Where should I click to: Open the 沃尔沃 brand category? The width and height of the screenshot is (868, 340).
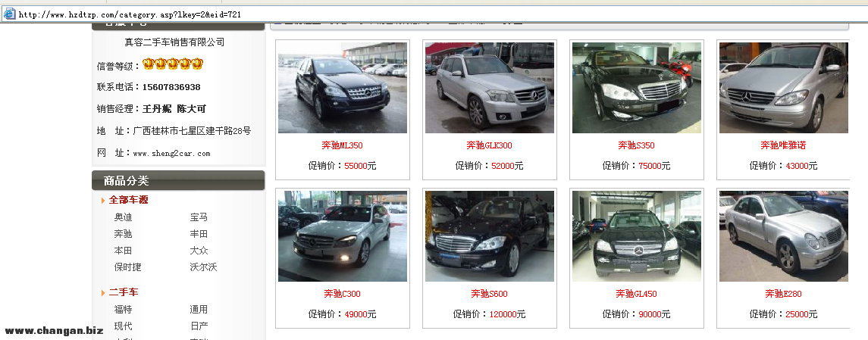tap(204, 267)
